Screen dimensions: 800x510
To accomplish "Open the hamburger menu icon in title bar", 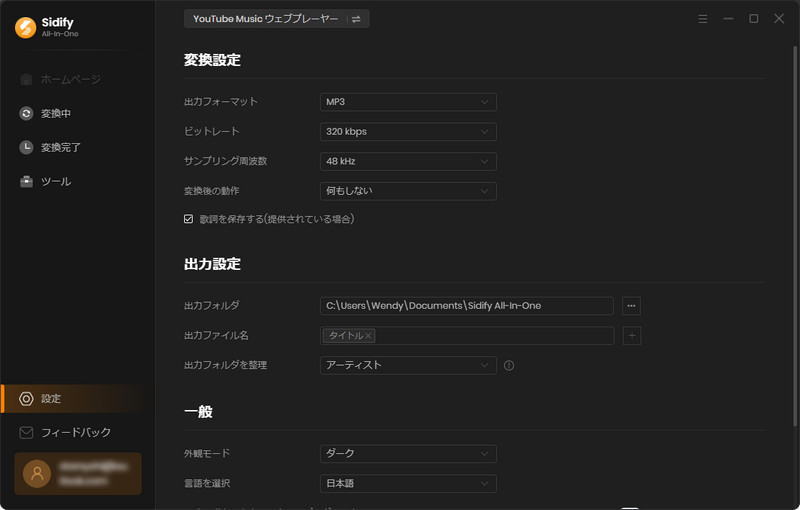I will coord(703,19).
